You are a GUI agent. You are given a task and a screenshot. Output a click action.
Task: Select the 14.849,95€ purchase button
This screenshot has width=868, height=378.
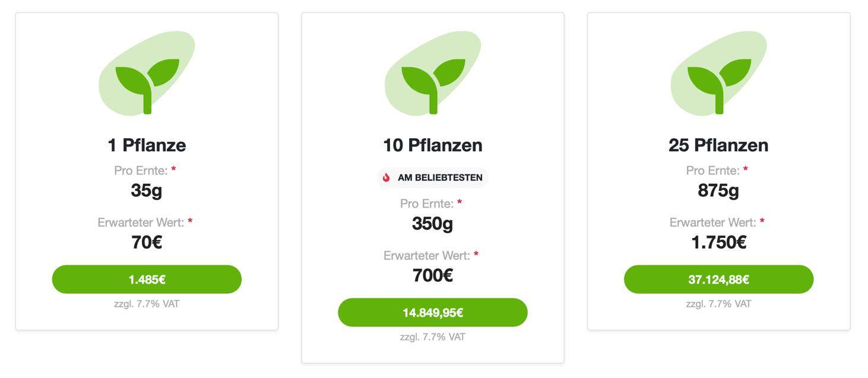(433, 313)
